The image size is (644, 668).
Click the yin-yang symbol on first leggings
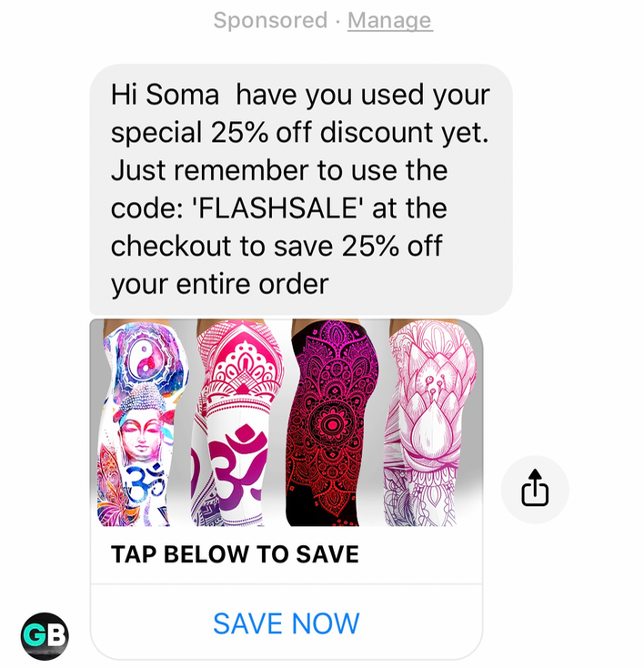tap(144, 360)
